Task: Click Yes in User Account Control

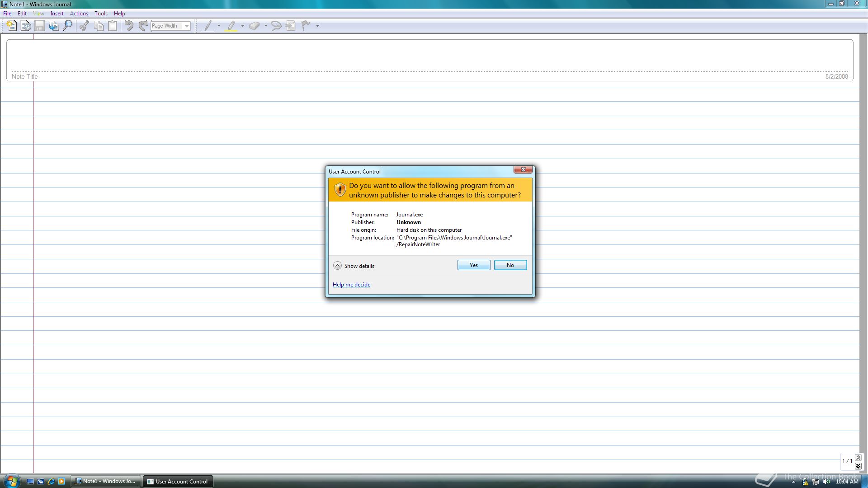Action: tap(474, 265)
